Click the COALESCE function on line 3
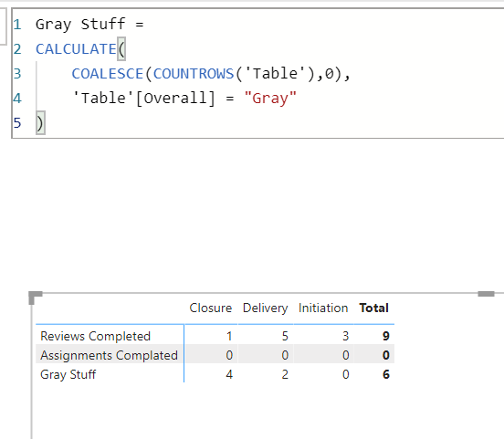 pyautogui.click(x=108, y=74)
